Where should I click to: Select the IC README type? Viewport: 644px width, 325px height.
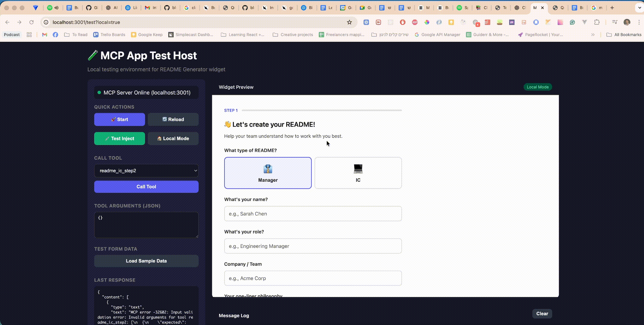click(x=358, y=173)
